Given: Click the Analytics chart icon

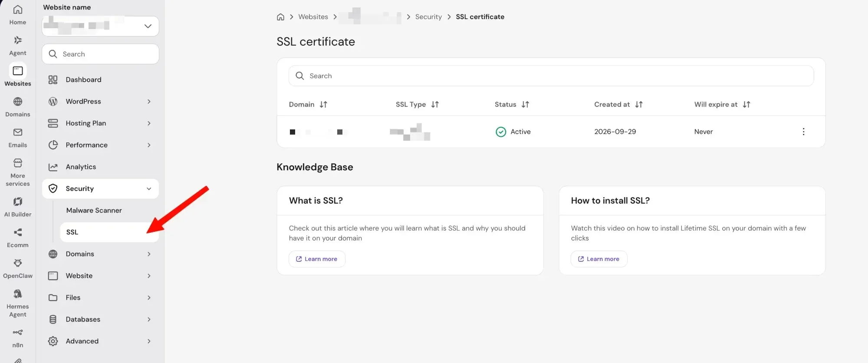Looking at the screenshot, I should [x=53, y=167].
